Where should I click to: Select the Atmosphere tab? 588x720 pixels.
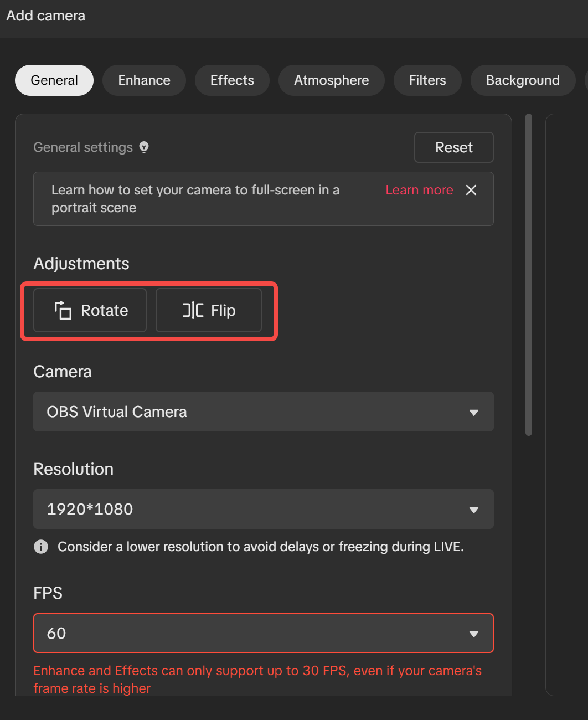coord(331,80)
